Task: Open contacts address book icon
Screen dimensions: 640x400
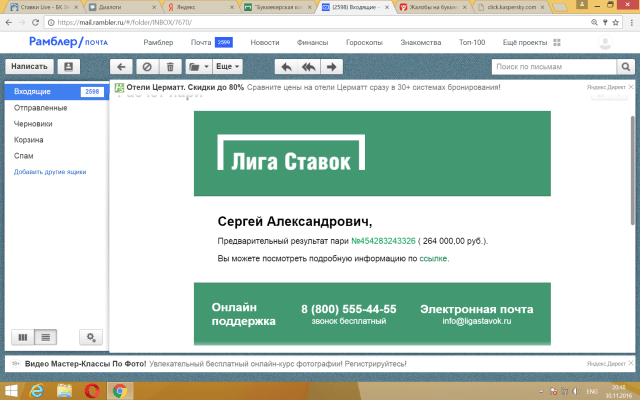Action: click(69, 67)
